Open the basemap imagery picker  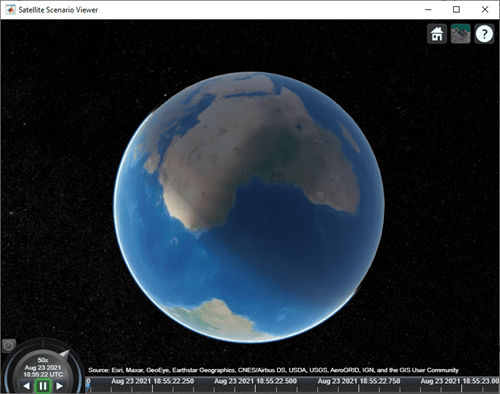point(460,34)
